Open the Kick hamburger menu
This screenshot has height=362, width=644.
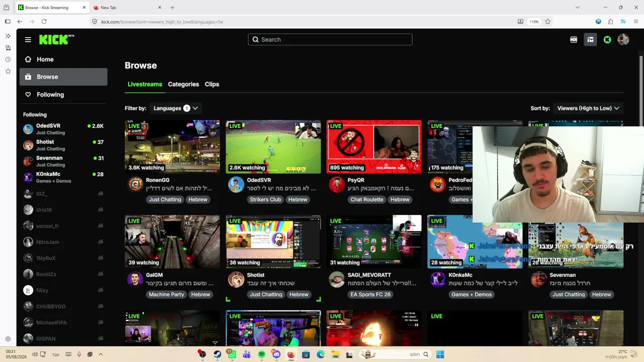(28, 40)
